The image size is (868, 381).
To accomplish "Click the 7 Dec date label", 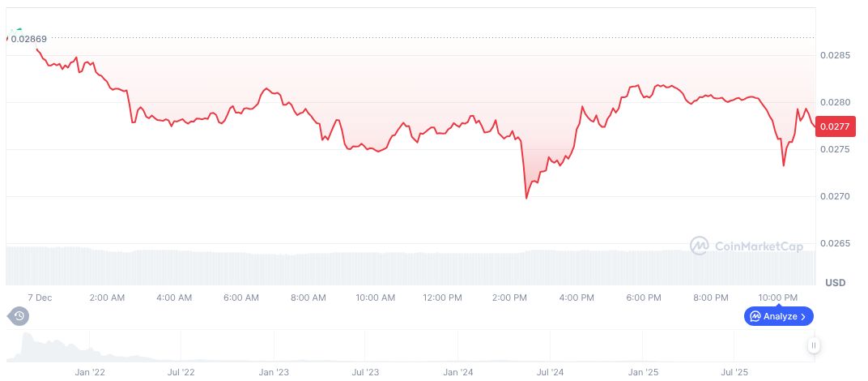I will [x=38, y=298].
